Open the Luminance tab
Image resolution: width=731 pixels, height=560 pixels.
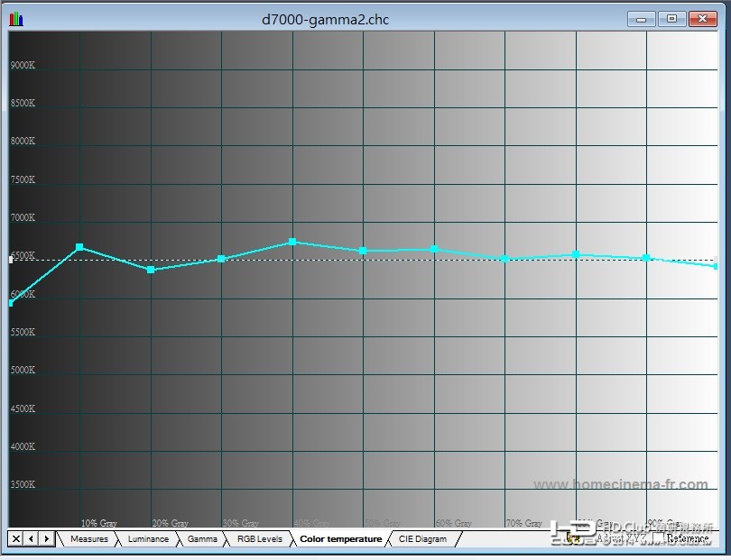pyautogui.click(x=148, y=538)
